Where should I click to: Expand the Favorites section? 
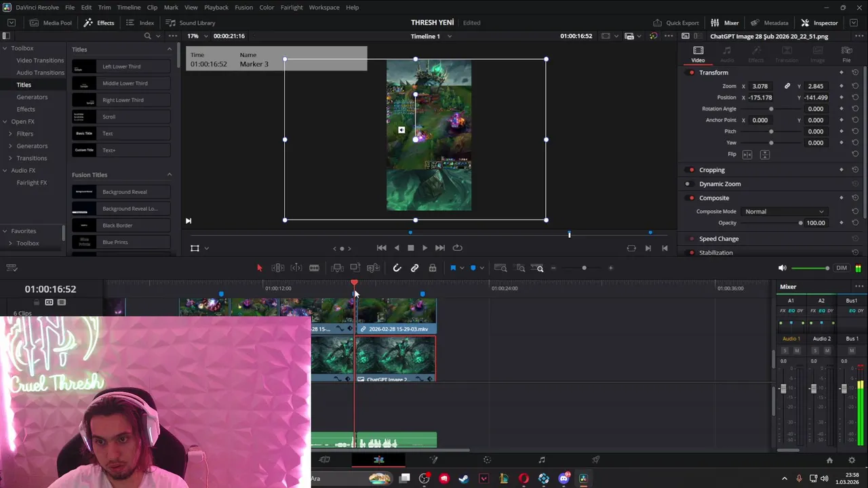coord(5,231)
